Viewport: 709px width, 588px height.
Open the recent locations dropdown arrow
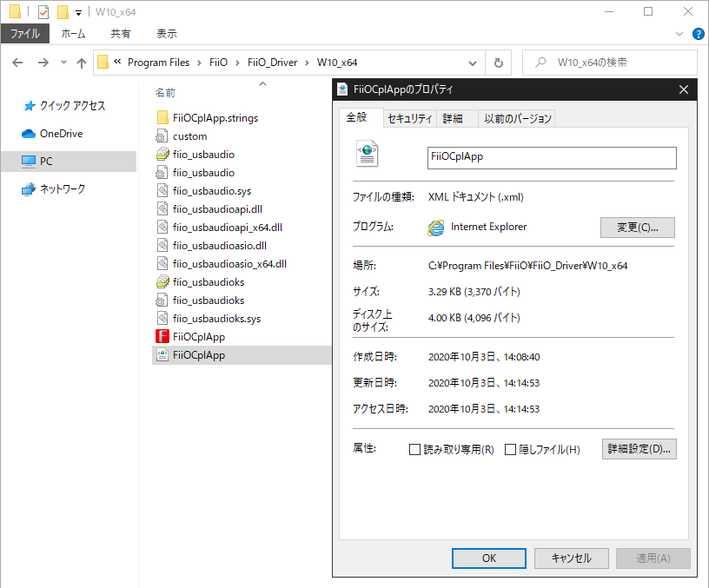point(63,63)
